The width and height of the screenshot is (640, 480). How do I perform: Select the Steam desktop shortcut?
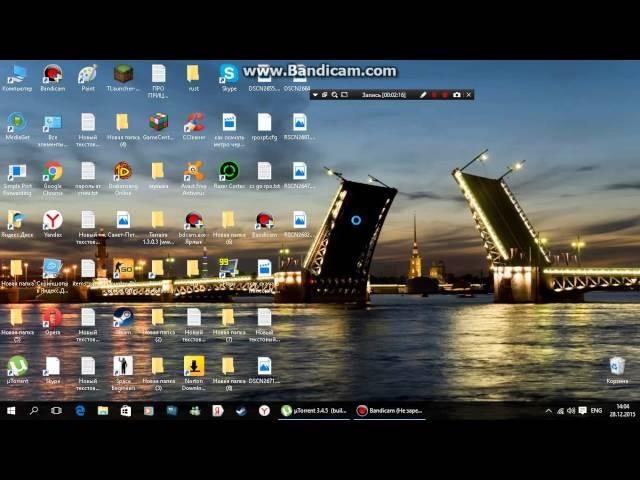(x=123, y=322)
